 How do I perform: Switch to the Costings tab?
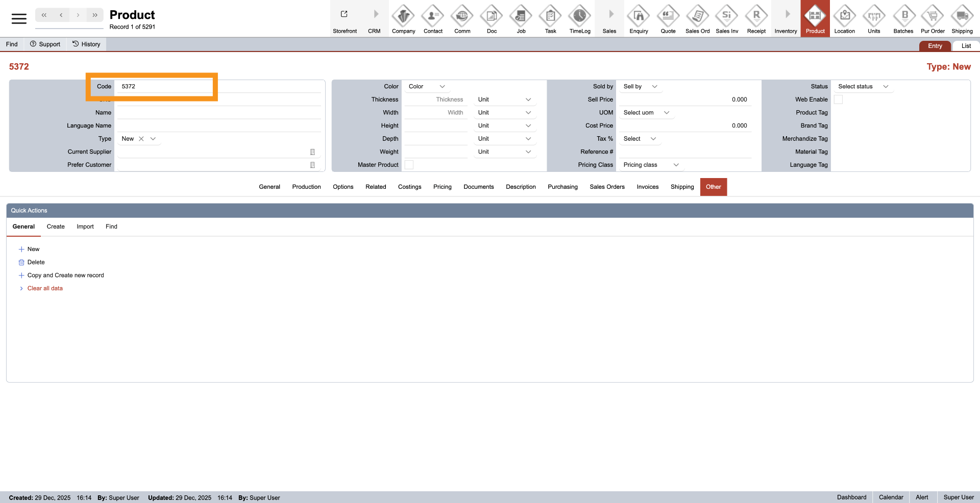click(409, 187)
